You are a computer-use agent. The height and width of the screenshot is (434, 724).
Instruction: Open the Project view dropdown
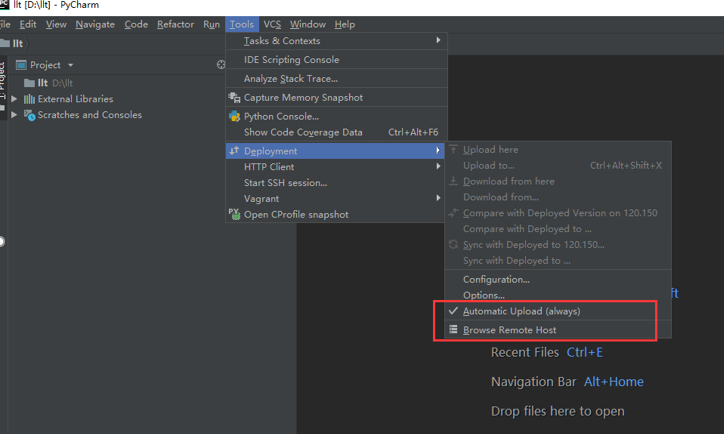click(71, 65)
